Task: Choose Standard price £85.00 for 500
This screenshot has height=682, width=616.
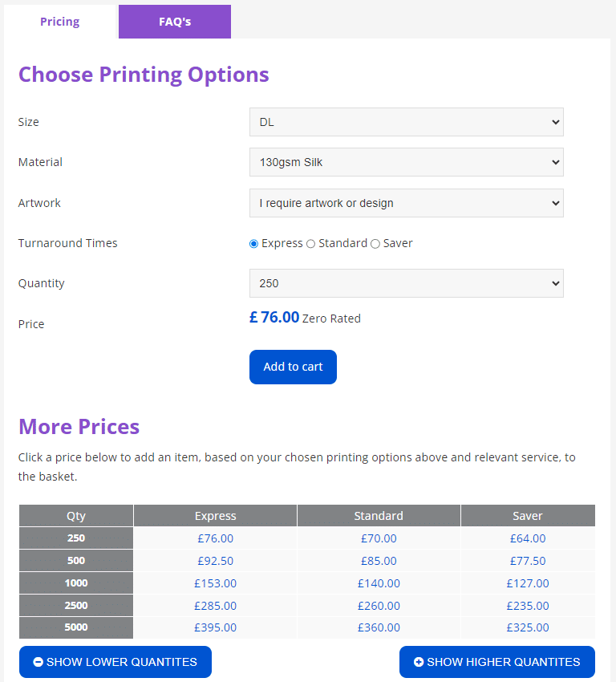Action: (x=379, y=561)
